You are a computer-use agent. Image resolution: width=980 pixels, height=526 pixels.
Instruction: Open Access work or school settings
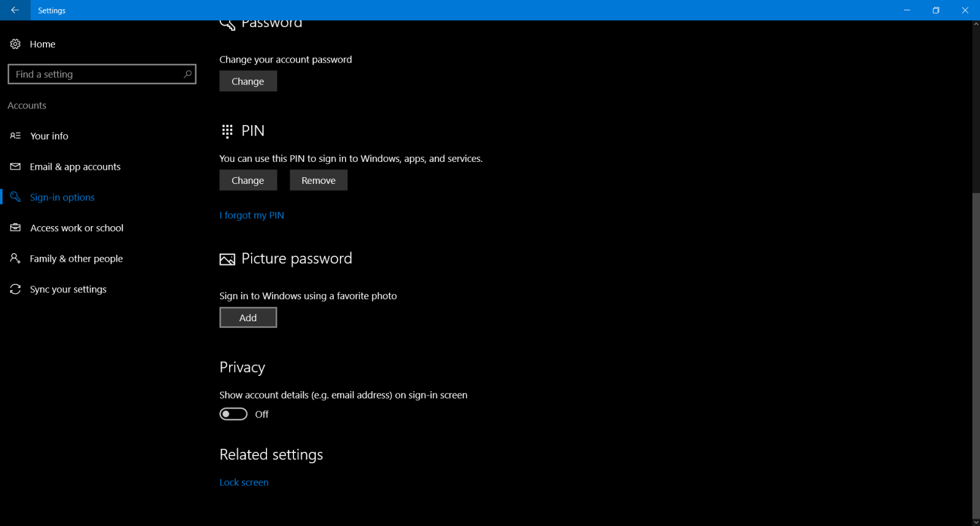point(77,227)
